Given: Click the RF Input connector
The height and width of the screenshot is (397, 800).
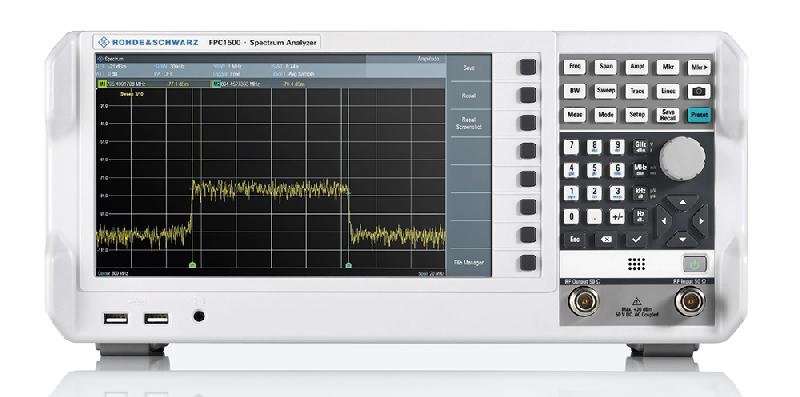Looking at the screenshot, I should 689,301.
